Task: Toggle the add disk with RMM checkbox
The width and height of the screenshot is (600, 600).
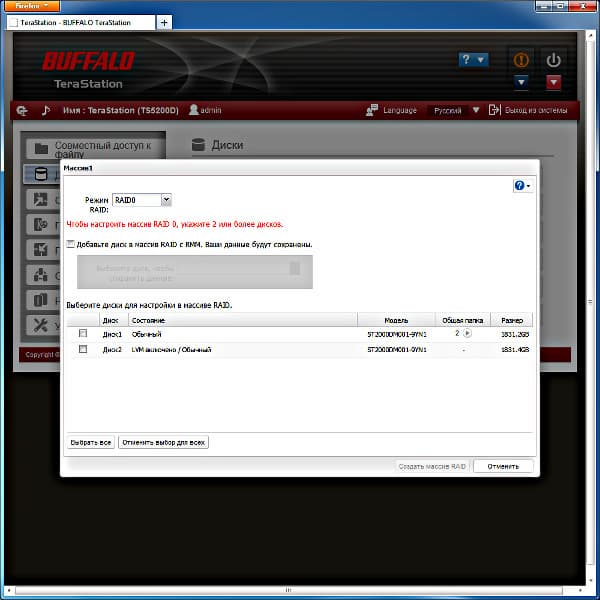Action: 70,244
